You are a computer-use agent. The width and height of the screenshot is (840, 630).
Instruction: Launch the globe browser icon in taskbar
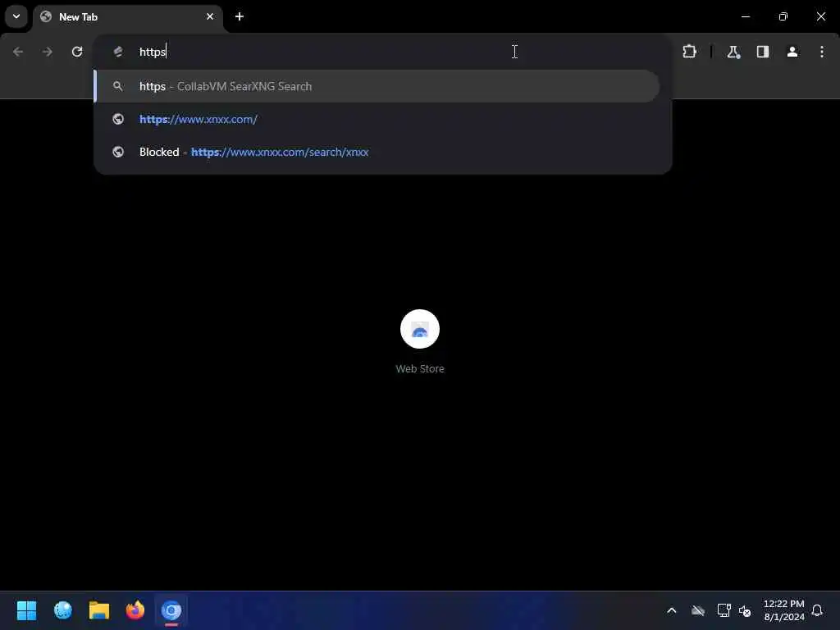pyautogui.click(x=62, y=610)
